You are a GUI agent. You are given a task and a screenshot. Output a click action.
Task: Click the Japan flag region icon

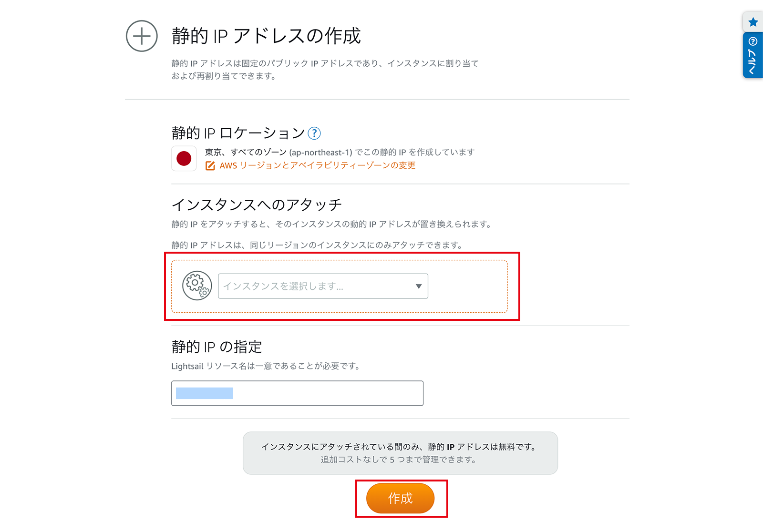184,158
